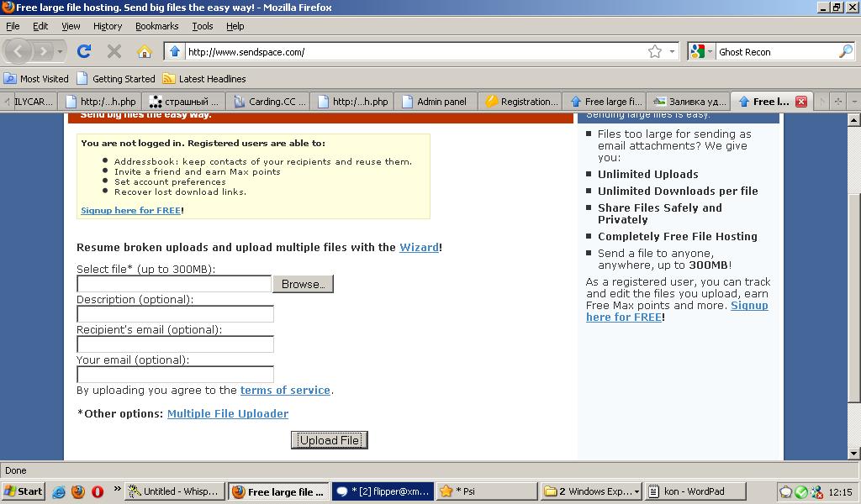Focus the Recipient's email field

point(175,344)
